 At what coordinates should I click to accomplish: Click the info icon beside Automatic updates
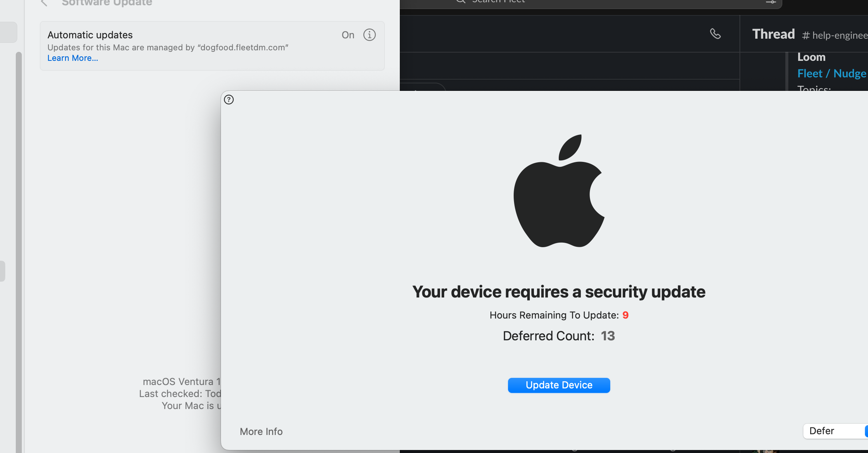click(x=369, y=35)
